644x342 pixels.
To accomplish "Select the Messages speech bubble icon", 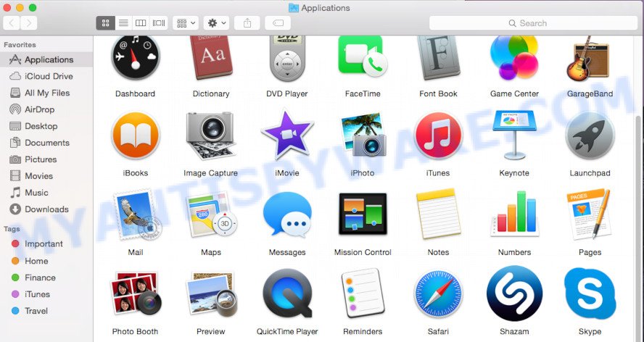I will pos(287,214).
